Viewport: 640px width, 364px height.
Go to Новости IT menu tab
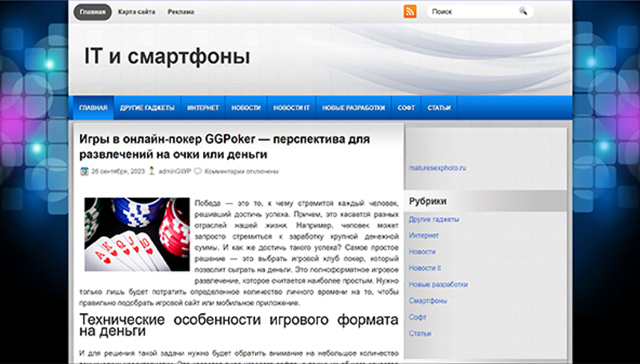291,108
